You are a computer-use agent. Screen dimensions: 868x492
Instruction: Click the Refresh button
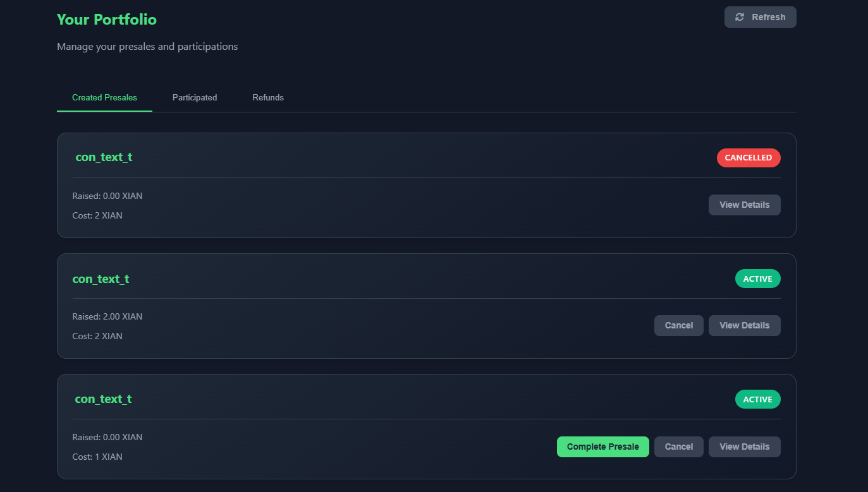coord(760,17)
